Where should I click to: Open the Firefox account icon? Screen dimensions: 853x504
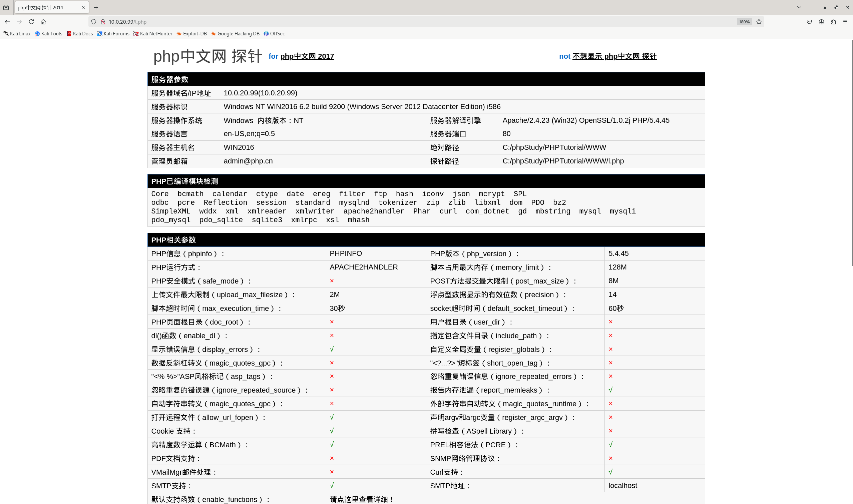(x=821, y=22)
